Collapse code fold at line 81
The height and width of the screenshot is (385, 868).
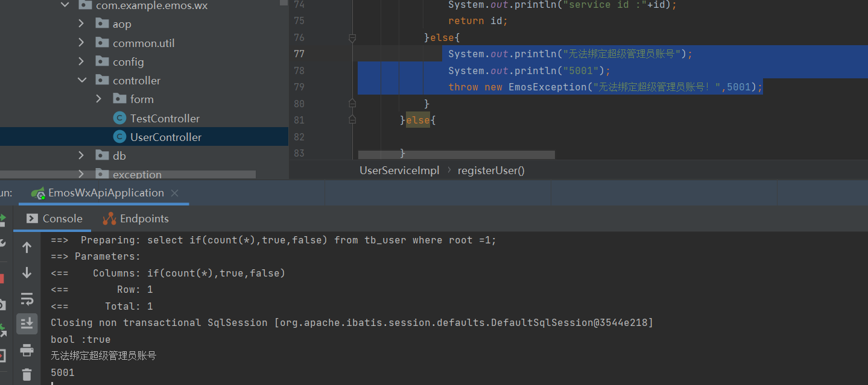pyautogui.click(x=352, y=120)
